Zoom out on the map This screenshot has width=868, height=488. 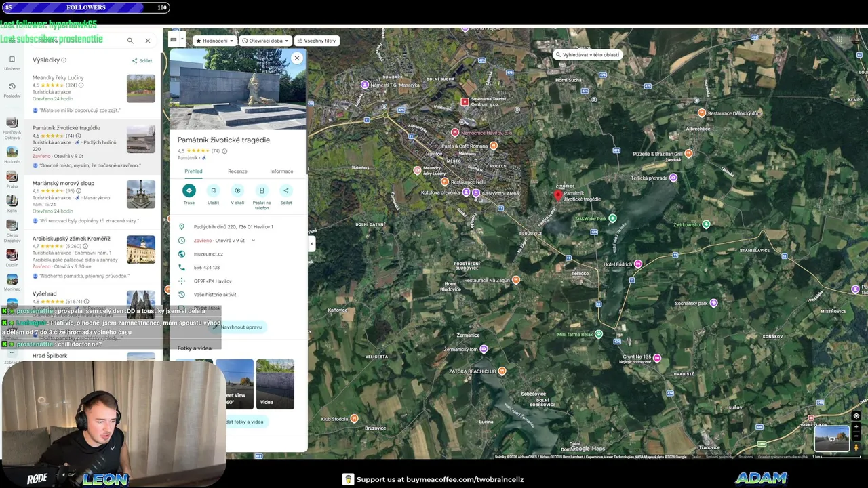(x=856, y=436)
